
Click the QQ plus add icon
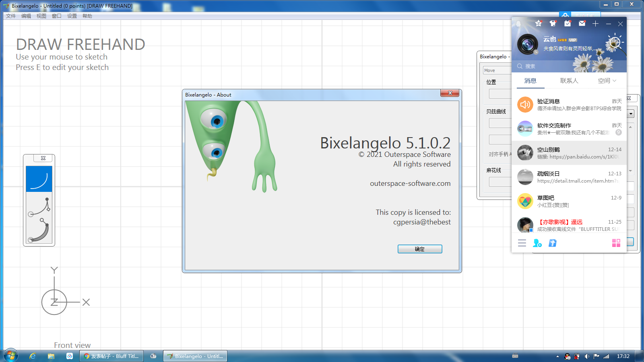[596, 24]
